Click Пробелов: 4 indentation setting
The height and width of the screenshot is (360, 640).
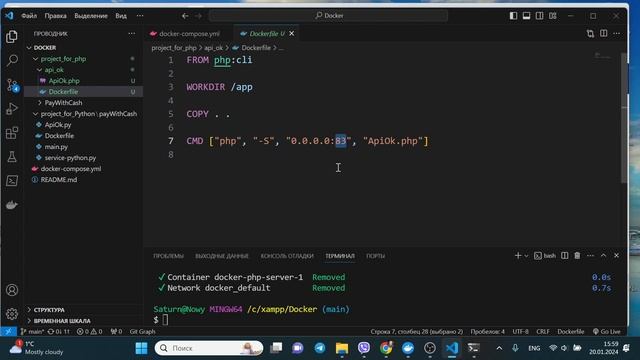(x=487, y=331)
